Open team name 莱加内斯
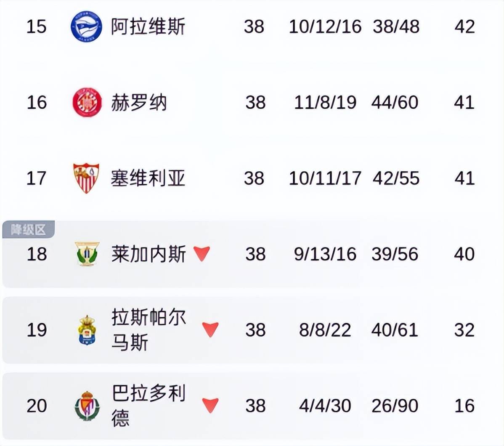Screen dimensions: 504x446 [149, 254]
